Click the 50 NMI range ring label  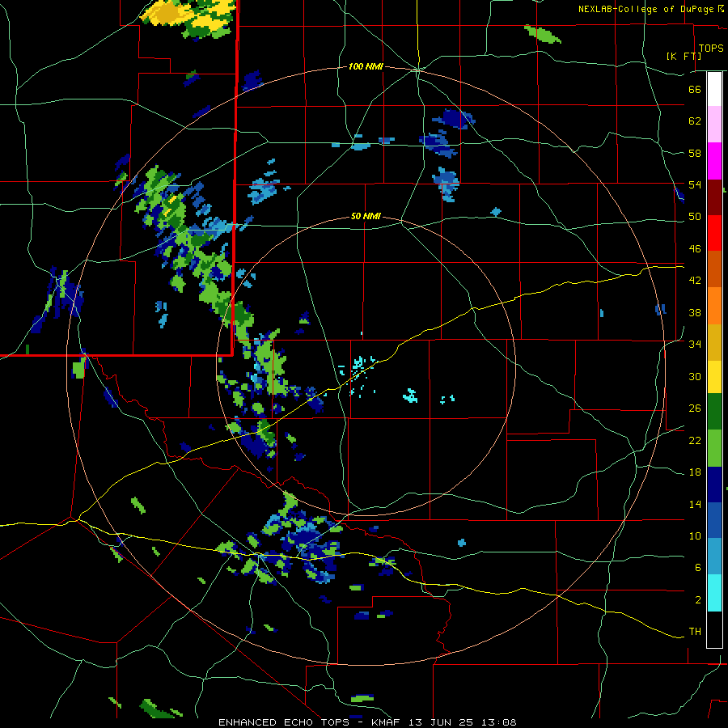click(x=366, y=216)
